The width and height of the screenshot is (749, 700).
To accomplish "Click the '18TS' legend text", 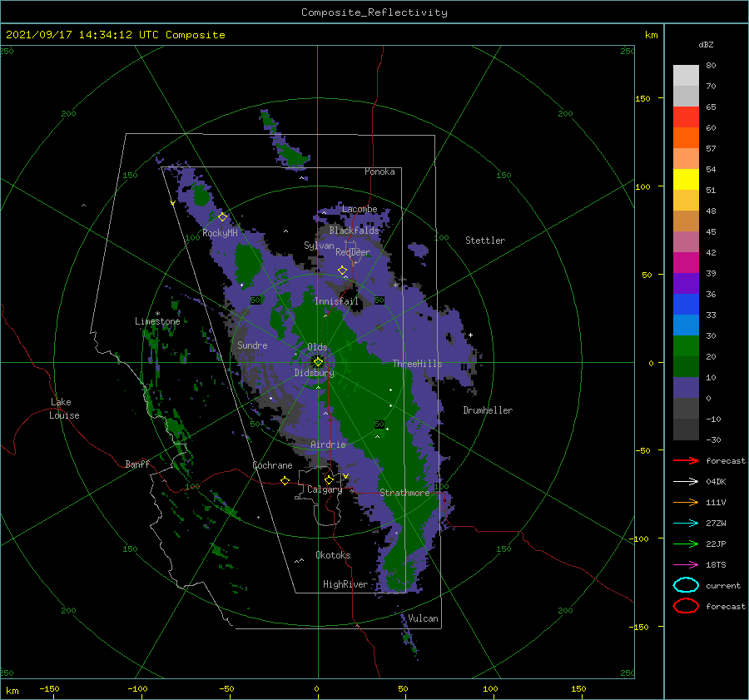I will pyautogui.click(x=716, y=565).
